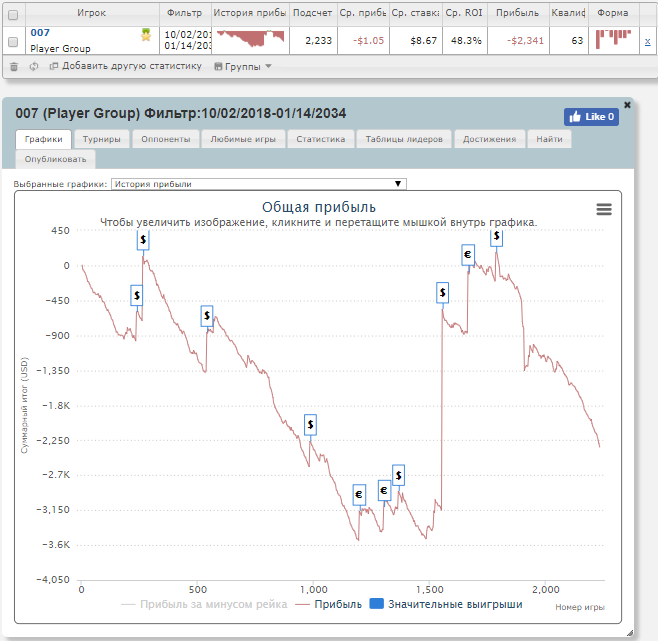Switch to the Графики tab
Screen dimensions: 658x641
[x=43, y=139]
